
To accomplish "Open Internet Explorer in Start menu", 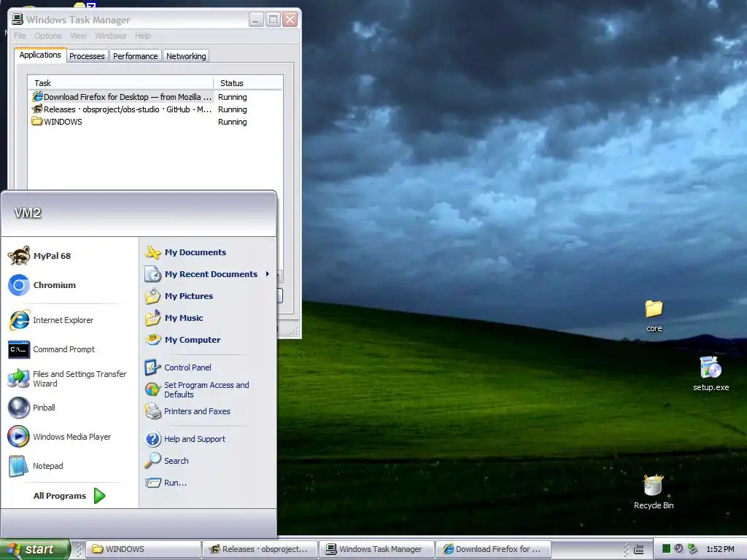I will point(51,320).
